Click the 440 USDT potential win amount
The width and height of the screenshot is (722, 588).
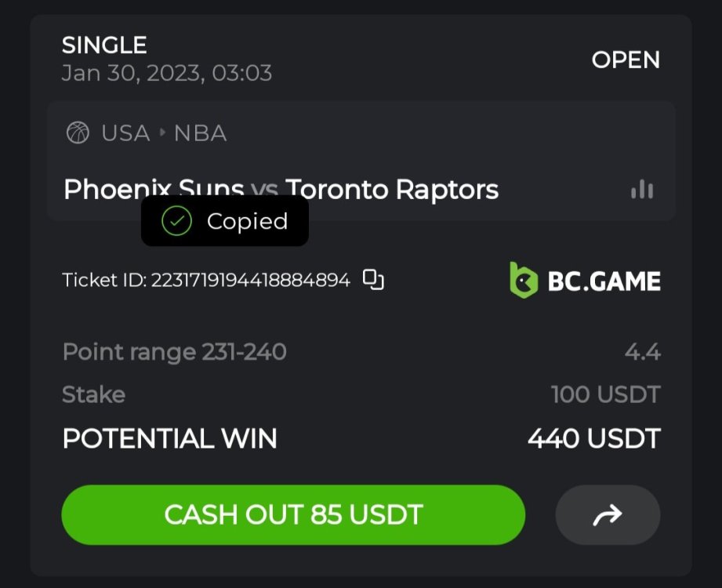tap(593, 438)
